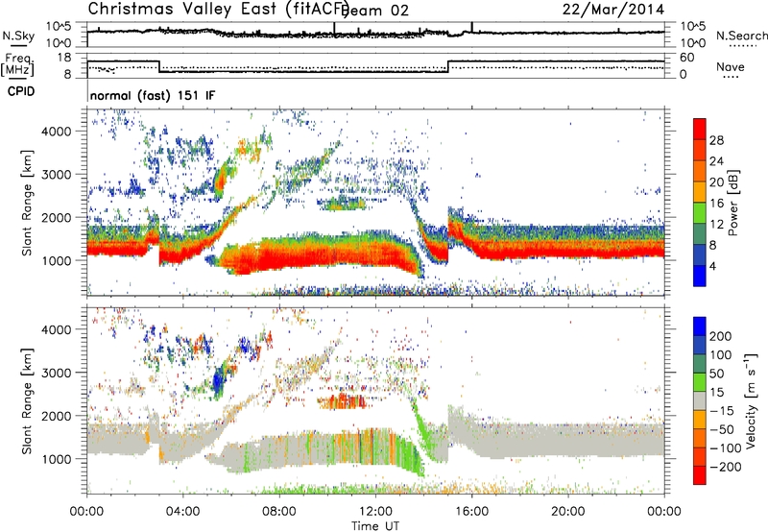Click the left 10^5 noise axis label
Viewport: 768px width, 532px height.
[x=59, y=26]
